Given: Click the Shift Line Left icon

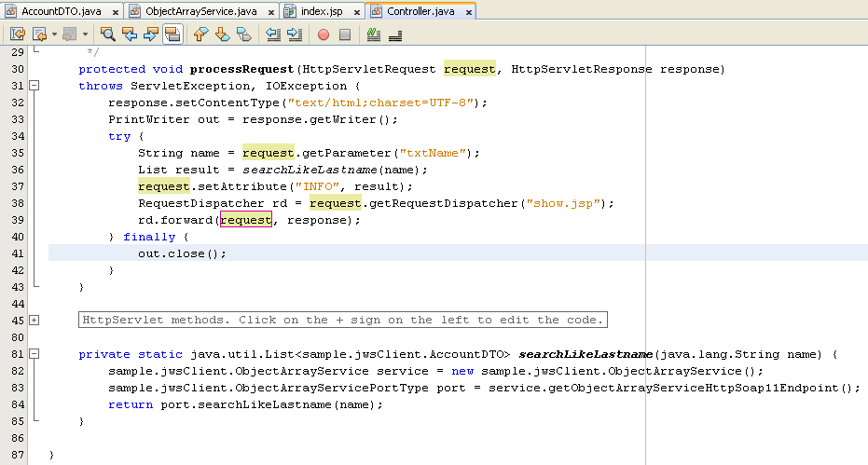Looking at the screenshot, I should 273,34.
